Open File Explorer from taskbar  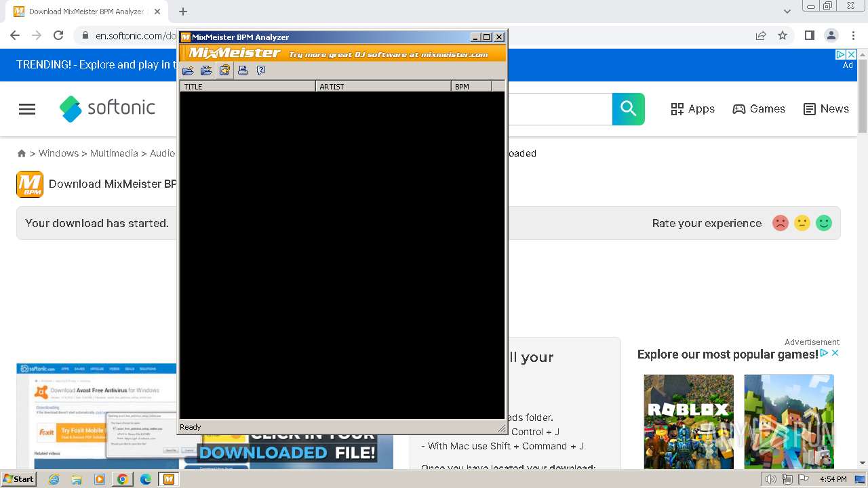[77, 479]
